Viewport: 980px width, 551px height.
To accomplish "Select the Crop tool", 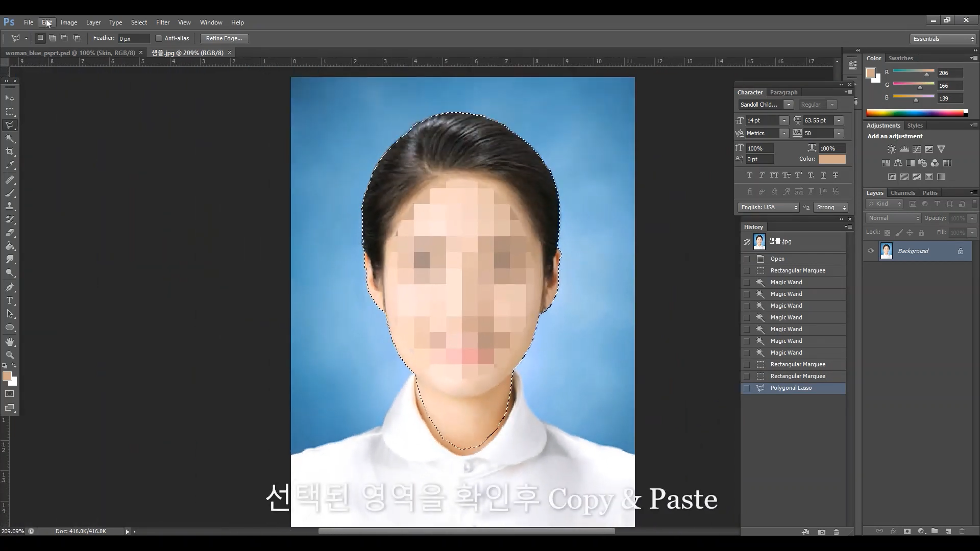I will (10, 152).
